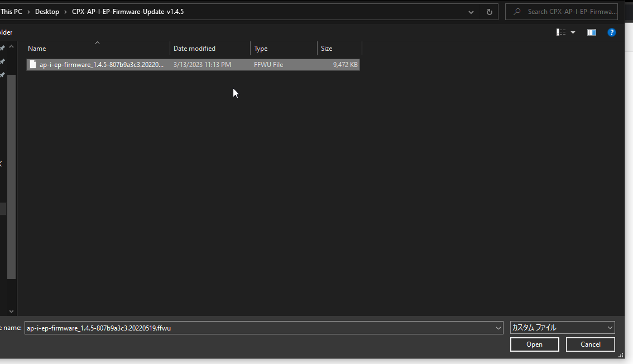Click the FFWU File type cell

pos(268,65)
